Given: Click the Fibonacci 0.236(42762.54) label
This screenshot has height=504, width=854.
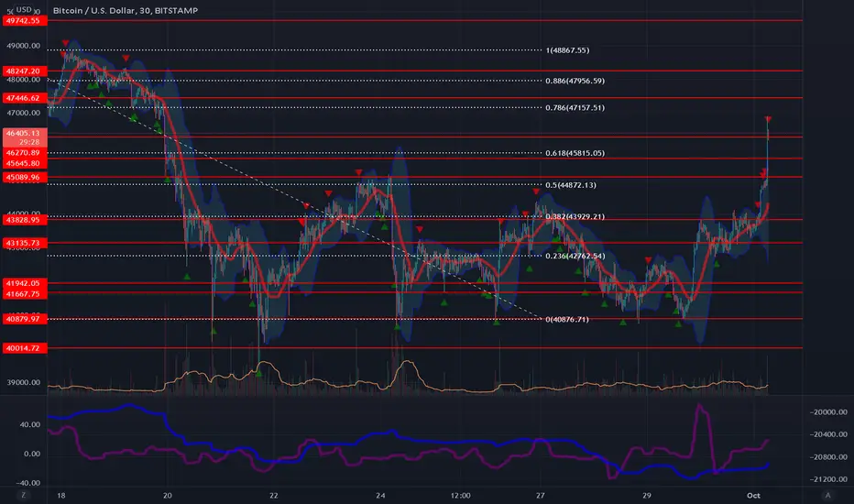Looking at the screenshot, I should click(575, 256).
